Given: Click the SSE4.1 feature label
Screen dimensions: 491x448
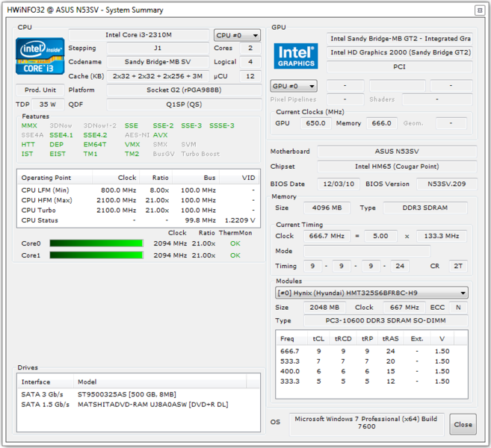Looking at the screenshot, I should [x=61, y=135].
